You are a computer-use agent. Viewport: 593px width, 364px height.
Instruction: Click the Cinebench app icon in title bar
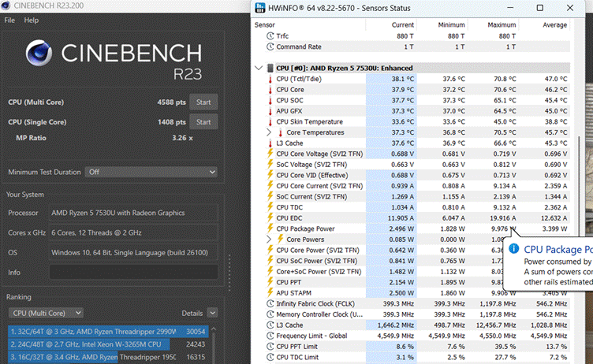pyautogui.click(x=6, y=6)
